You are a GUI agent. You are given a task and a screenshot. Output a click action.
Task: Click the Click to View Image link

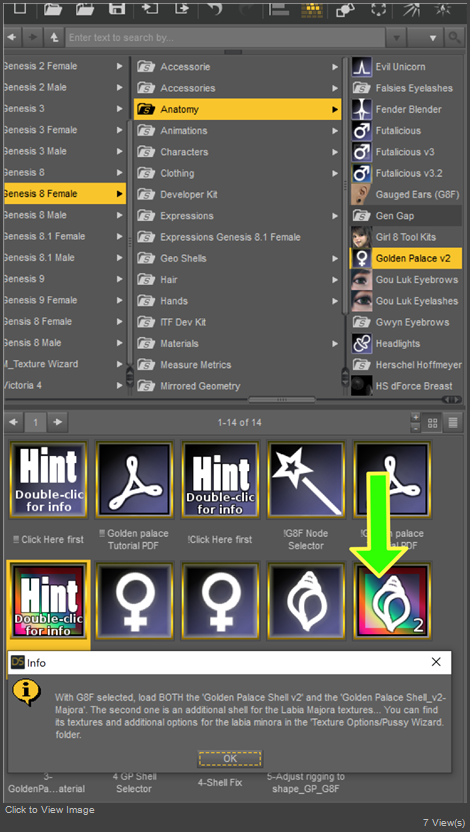[x=50, y=810]
